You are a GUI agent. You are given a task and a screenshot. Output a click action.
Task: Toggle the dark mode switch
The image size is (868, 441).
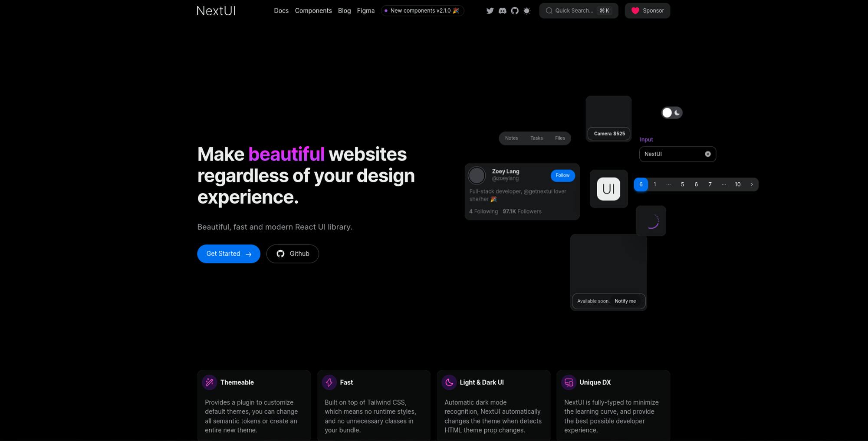click(672, 113)
